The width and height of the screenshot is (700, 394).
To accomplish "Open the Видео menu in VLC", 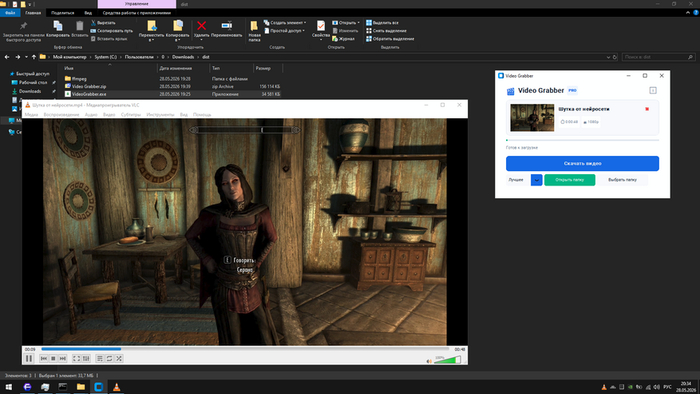I will (109, 115).
